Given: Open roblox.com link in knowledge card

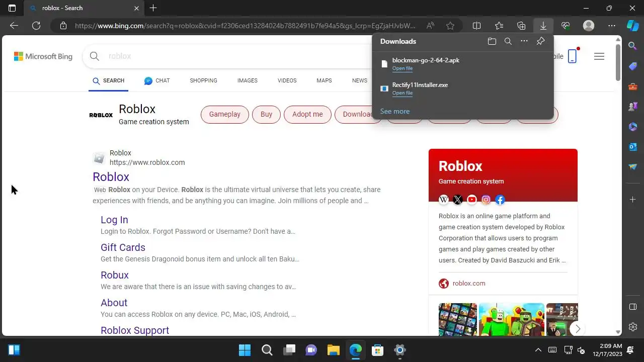Looking at the screenshot, I should (469, 283).
